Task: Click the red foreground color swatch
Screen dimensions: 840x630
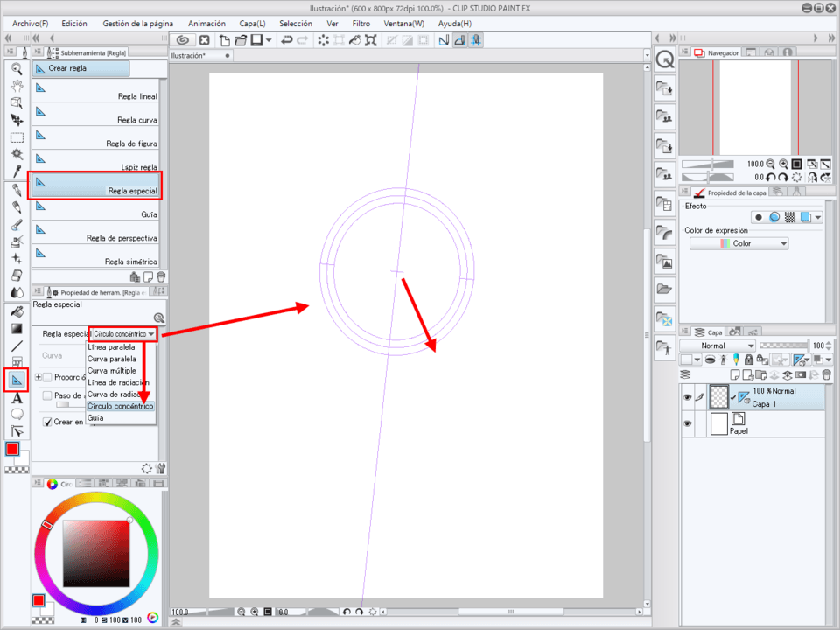Action: click(12, 449)
